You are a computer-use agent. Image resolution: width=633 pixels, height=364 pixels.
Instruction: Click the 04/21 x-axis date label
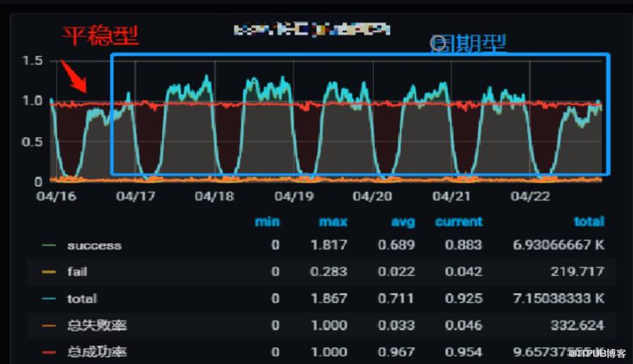(x=452, y=196)
